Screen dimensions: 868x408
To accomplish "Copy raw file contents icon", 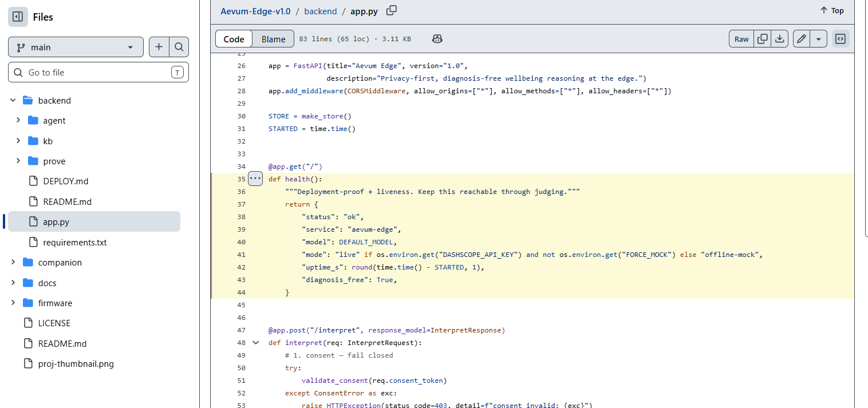I will click(763, 39).
